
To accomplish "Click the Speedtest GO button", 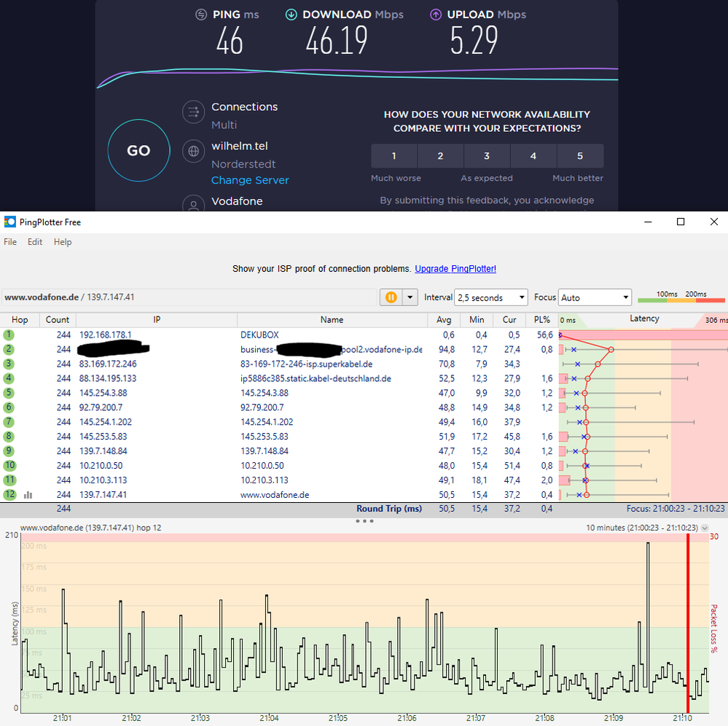I will pos(138,150).
